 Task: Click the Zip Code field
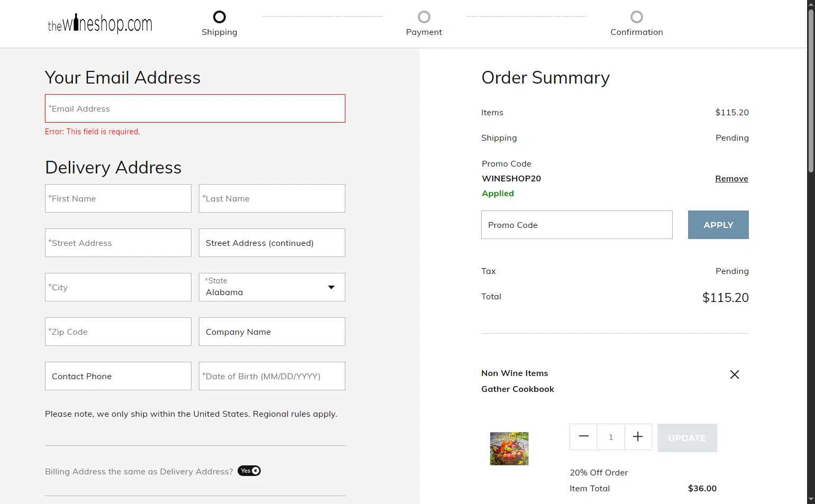click(x=118, y=332)
